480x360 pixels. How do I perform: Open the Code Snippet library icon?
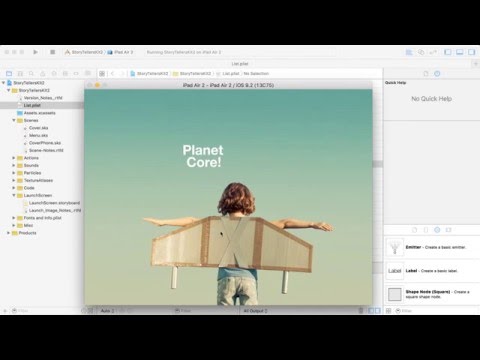coord(426,230)
